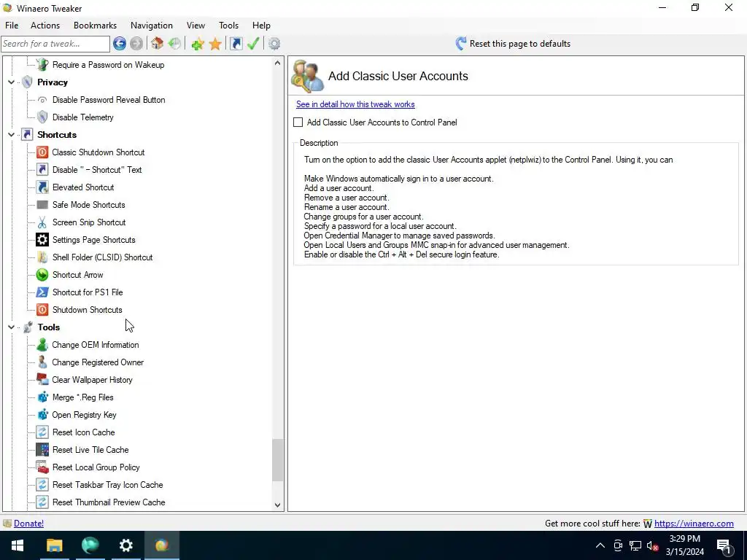
Task: Select the Require a Password on Wakeup icon
Action: (42, 65)
